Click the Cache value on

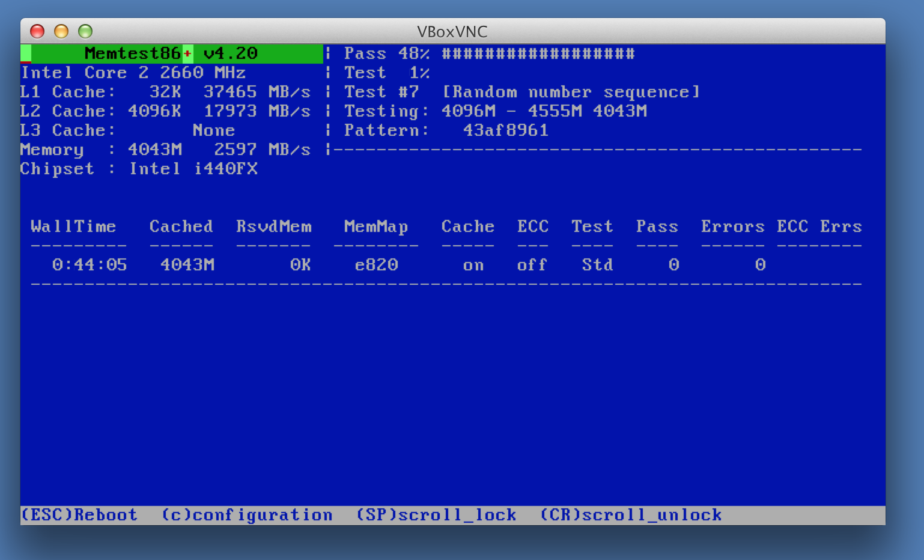coord(473,265)
